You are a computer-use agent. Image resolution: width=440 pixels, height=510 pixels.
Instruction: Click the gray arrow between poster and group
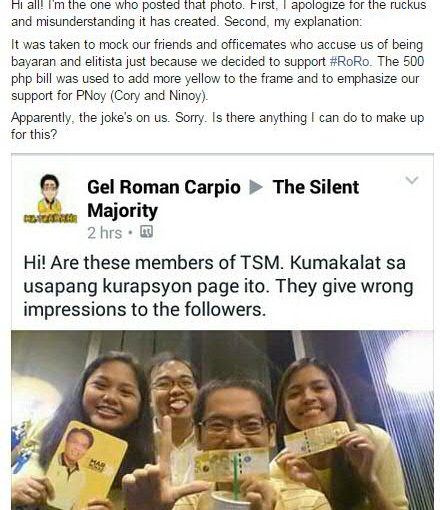pyautogui.click(x=256, y=187)
